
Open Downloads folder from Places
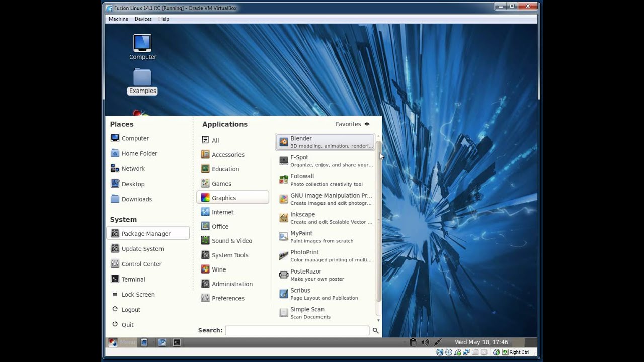[148, 199]
